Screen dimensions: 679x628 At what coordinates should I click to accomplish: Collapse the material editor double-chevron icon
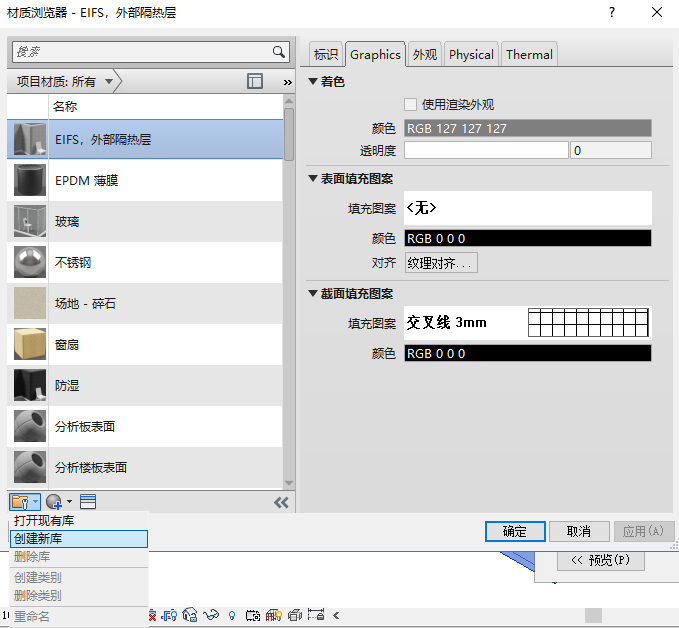pyautogui.click(x=281, y=502)
